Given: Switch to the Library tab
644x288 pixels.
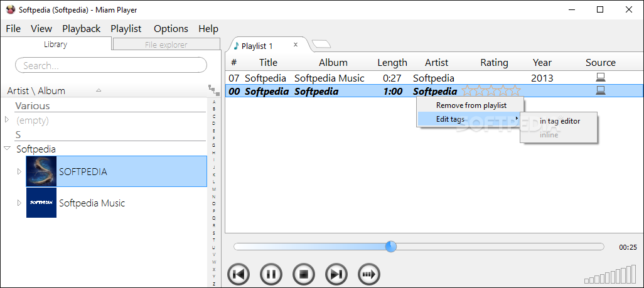Looking at the screenshot, I should click(x=55, y=45).
